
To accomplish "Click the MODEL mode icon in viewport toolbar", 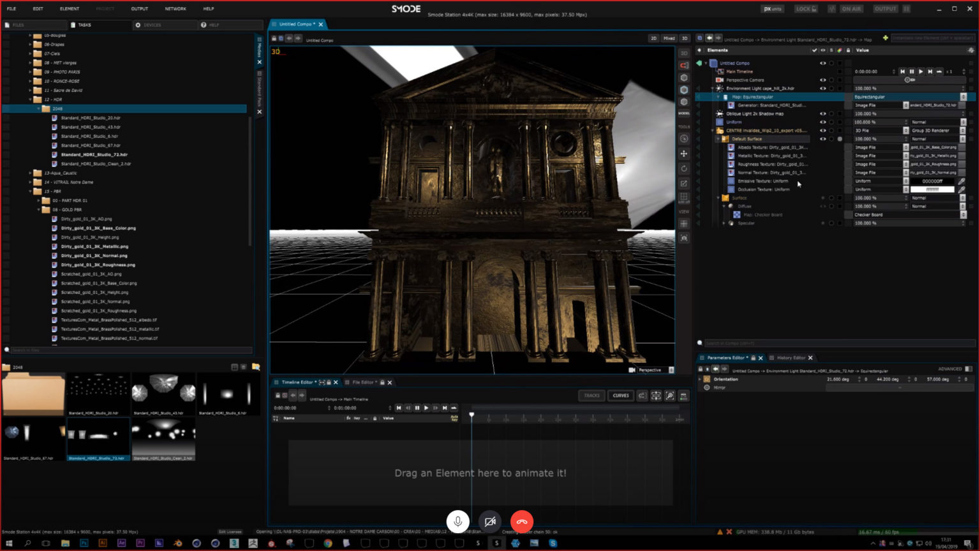I will coord(684,113).
